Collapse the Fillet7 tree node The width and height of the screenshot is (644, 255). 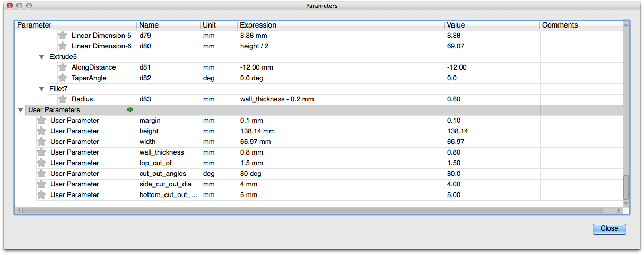(42, 89)
